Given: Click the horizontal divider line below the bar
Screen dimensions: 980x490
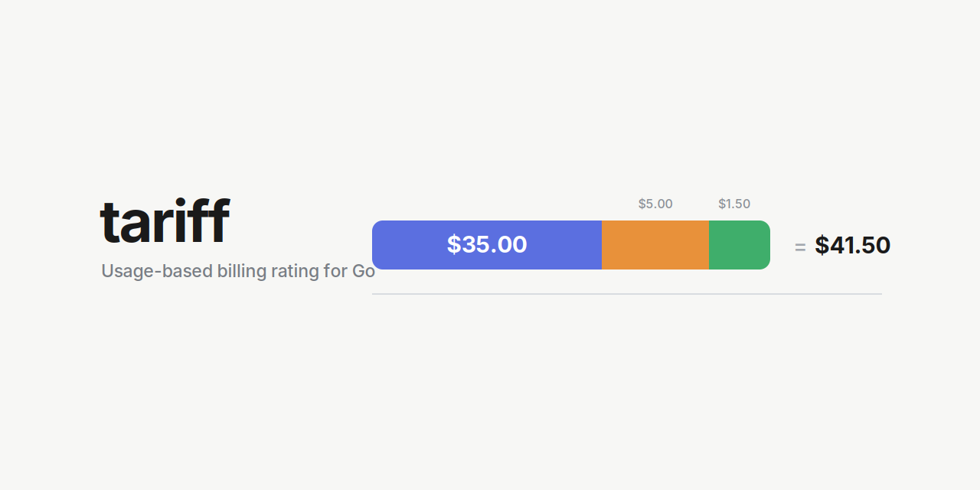Looking at the screenshot, I should (627, 294).
